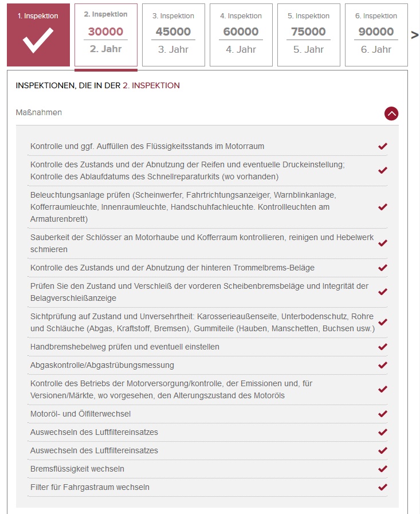The width and height of the screenshot is (420, 514).
Task: Click the Motoröl- und Ölfilterwechsel checkmark
Action: pos(383,414)
